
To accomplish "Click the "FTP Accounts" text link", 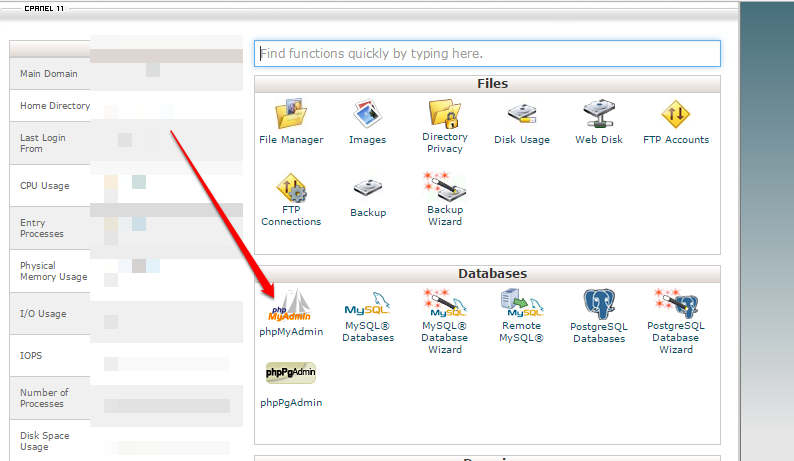I will point(676,140).
